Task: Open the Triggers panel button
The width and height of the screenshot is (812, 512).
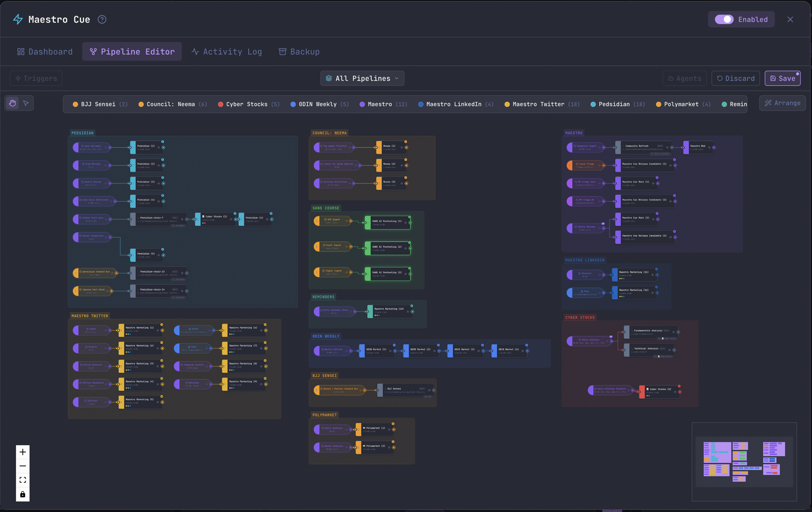Action: (x=36, y=78)
